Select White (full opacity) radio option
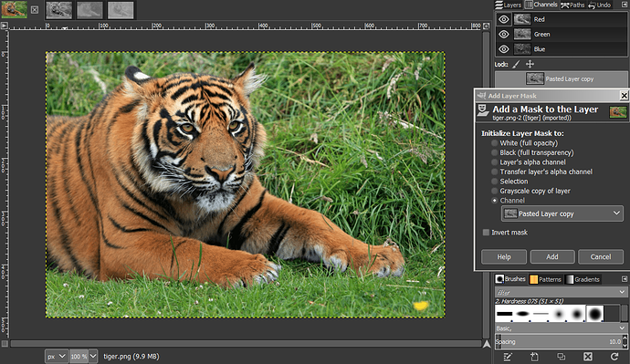This screenshot has height=364, width=630. click(495, 143)
